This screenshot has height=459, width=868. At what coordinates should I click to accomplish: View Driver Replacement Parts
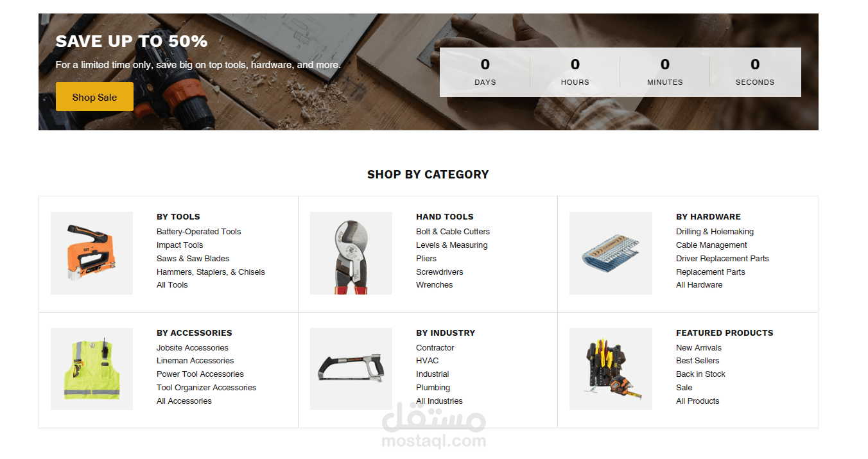[x=722, y=259]
